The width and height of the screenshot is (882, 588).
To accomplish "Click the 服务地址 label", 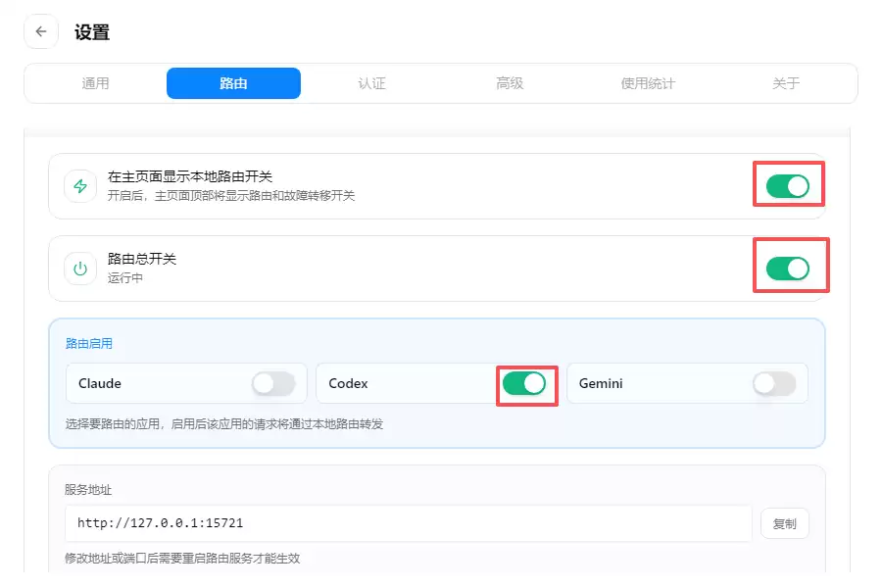I will (x=88, y=490).
